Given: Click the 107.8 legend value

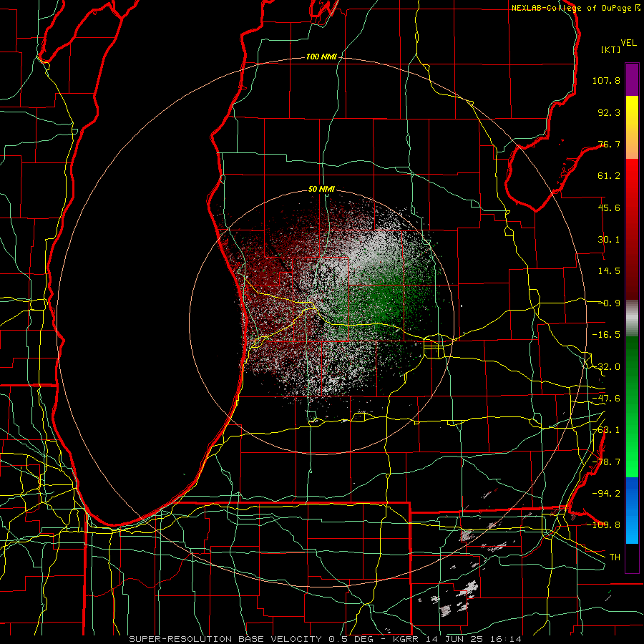Looking at the screenshot, I should click(x=606, y=80).
